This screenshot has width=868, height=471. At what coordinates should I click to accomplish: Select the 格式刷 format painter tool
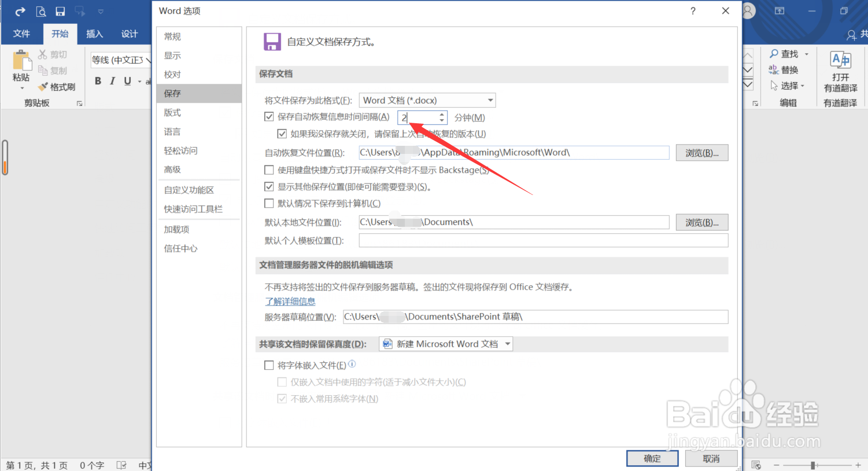pos(57,87)
